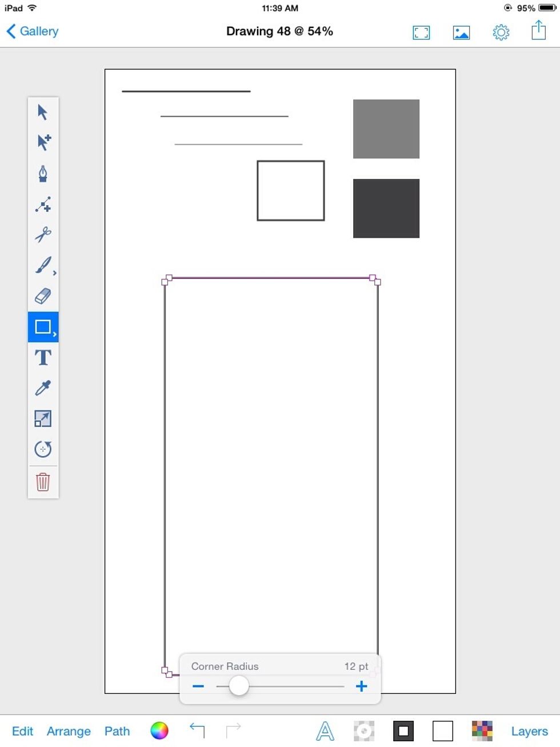The width and height of the screenshot is (560, 747).
Task: Pick the Eyedropper tool
Action: (x=43, y=388)
